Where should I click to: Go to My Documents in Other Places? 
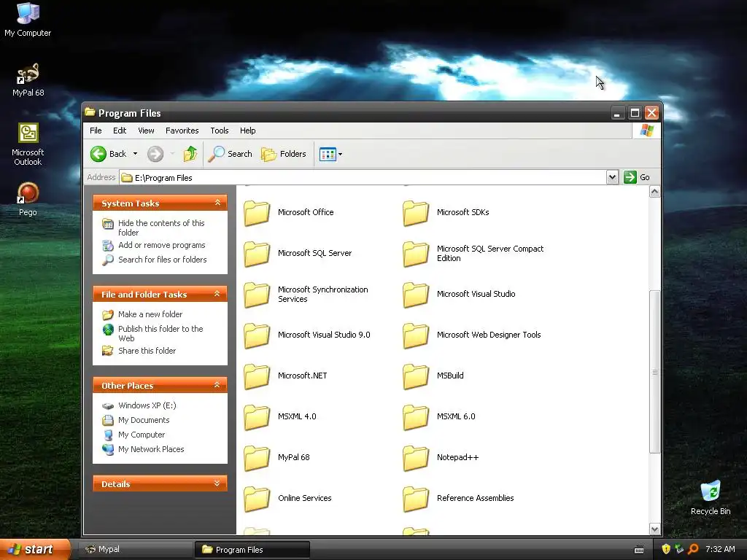point(144,420)
